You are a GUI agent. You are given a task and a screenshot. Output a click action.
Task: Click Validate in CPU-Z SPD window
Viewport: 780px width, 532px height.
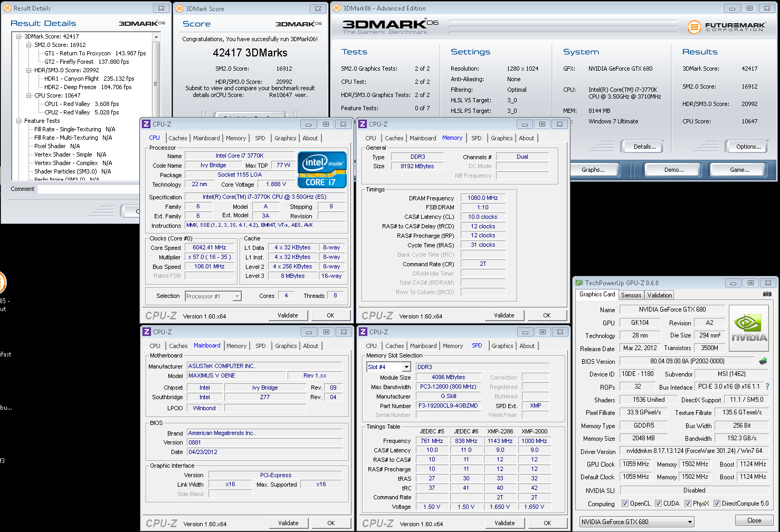505,523
